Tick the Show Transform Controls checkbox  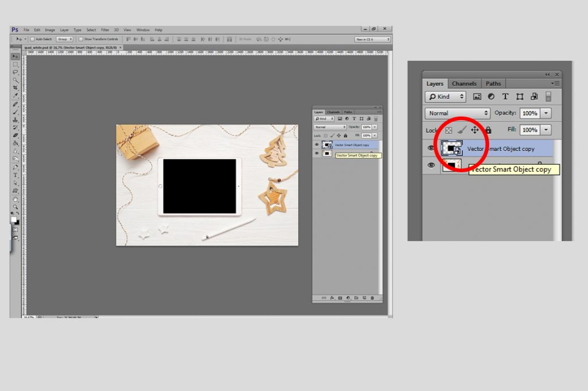[x=80, y=39]
